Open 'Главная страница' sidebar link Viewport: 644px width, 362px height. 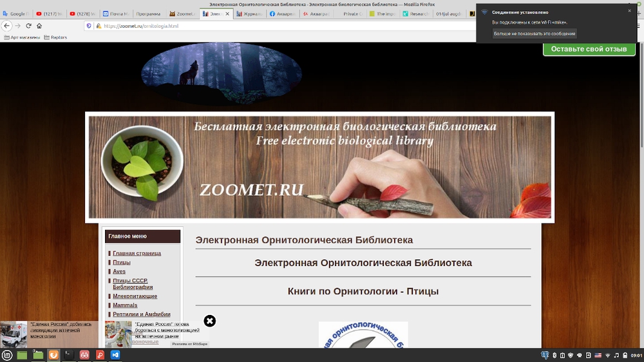[137, 253]
